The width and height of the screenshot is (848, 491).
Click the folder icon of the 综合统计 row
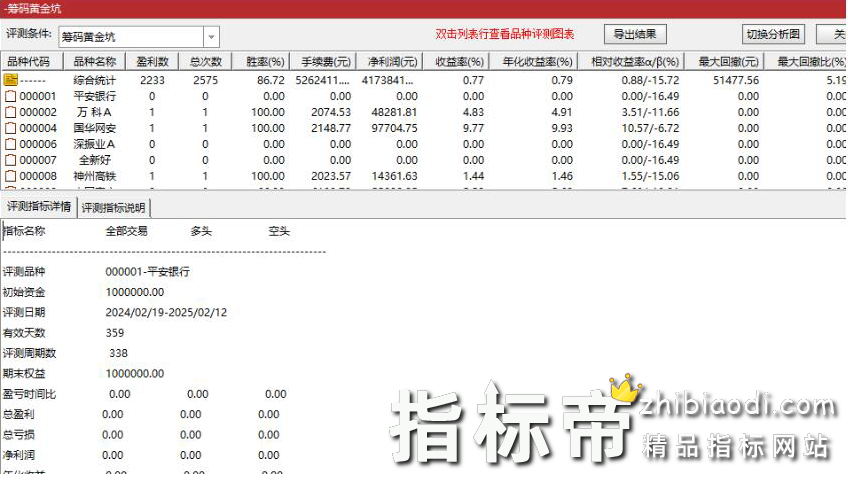[11, 80]
